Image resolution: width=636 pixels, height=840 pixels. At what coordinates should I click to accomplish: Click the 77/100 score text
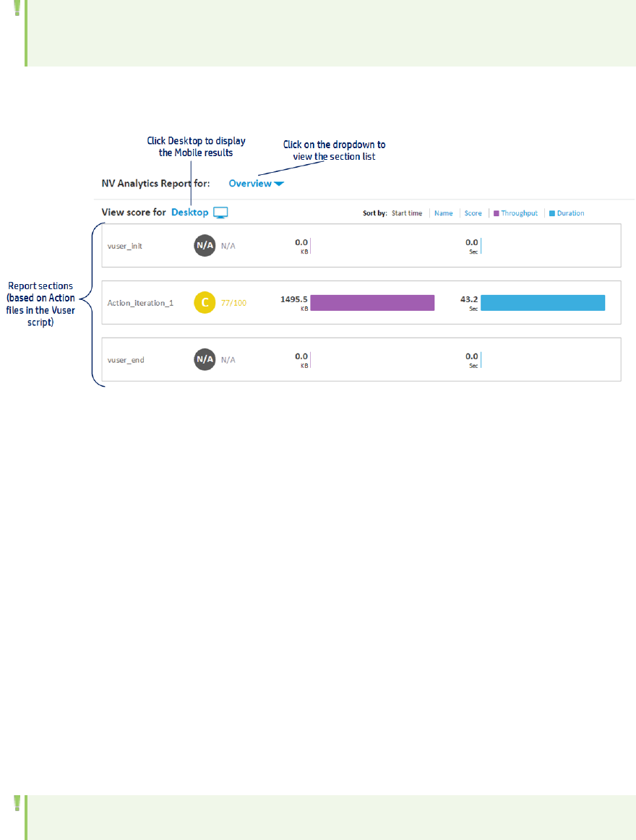click(x=233, y=303)
